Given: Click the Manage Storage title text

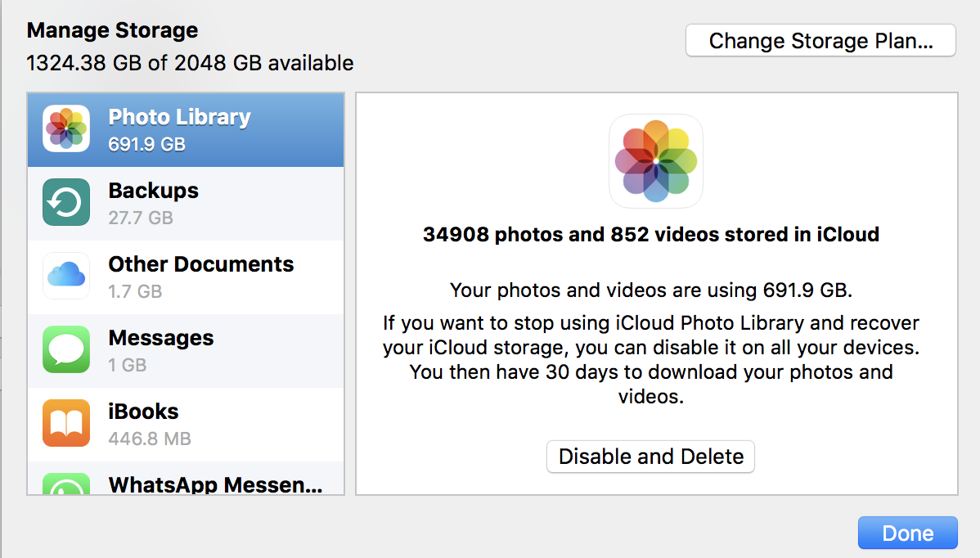Looking at the screenshot, I should pyautogui.click(x=113, y=30).
